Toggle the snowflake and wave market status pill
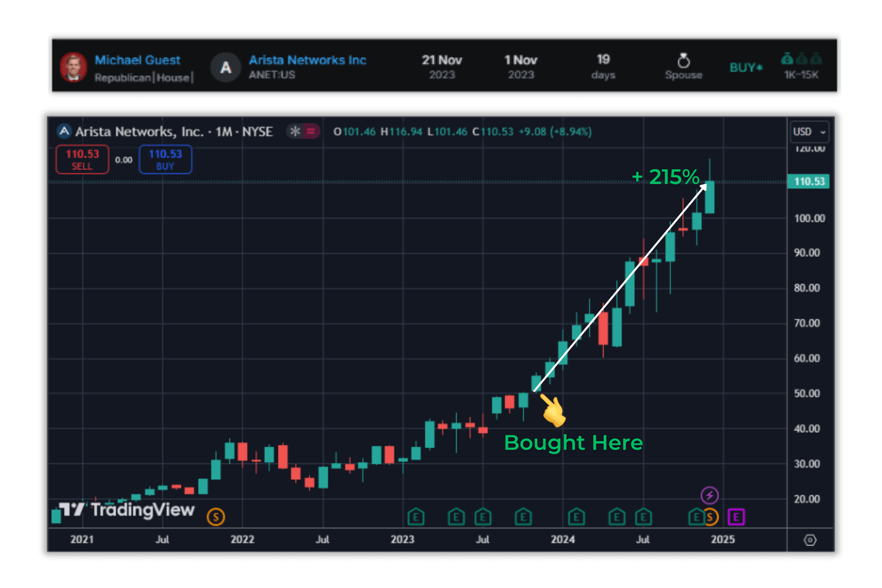The height and width of the screenshot is (588, 882). click(x=303, y=131)
